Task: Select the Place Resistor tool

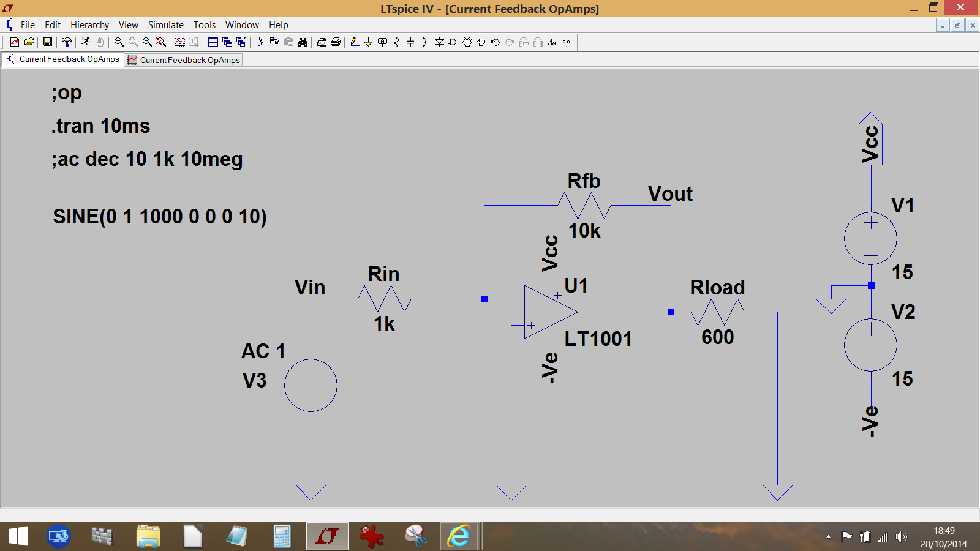Action: point(396,42)
